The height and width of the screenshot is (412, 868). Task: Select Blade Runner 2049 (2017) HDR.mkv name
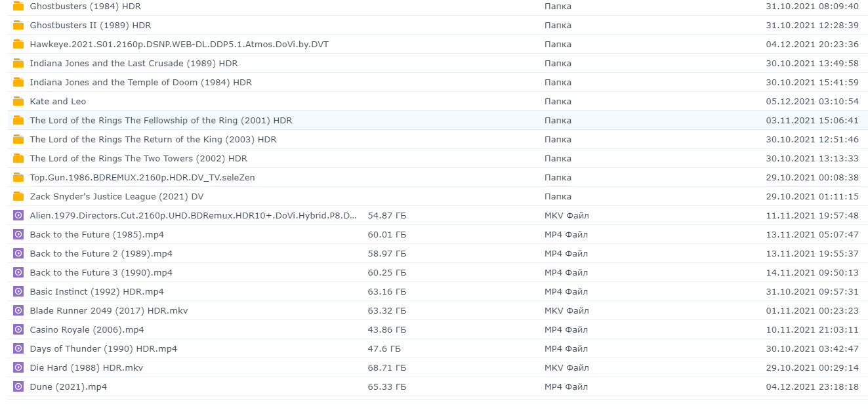[109, 311]
